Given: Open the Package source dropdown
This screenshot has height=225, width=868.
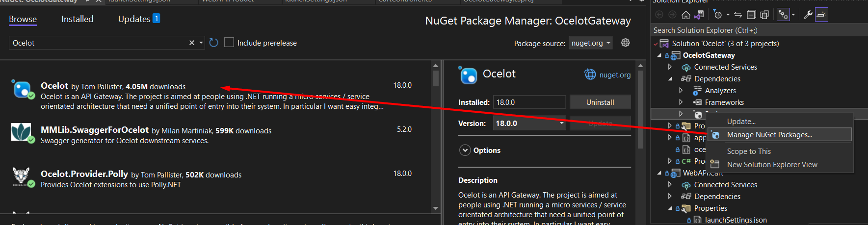Looking at the screenshot, I should click(x=591, y=43).
